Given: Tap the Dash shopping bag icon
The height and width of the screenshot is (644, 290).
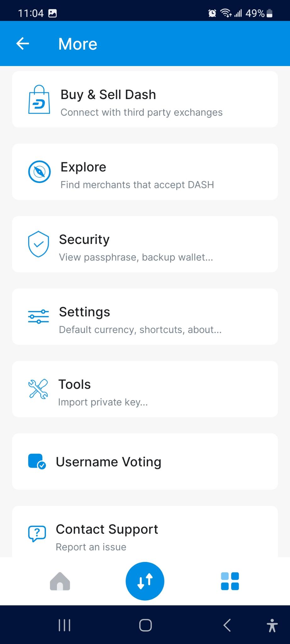Looking at the screenshot, I should (x=39, y=100).
